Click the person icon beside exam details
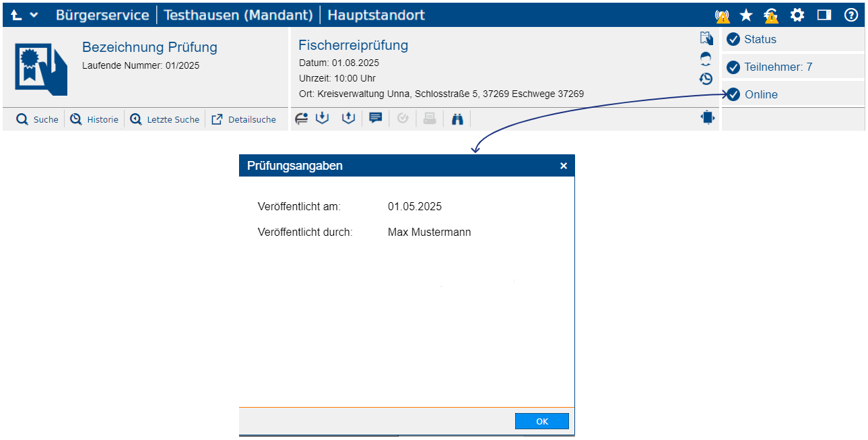This screenshot has width=868, height=440. 706,59
